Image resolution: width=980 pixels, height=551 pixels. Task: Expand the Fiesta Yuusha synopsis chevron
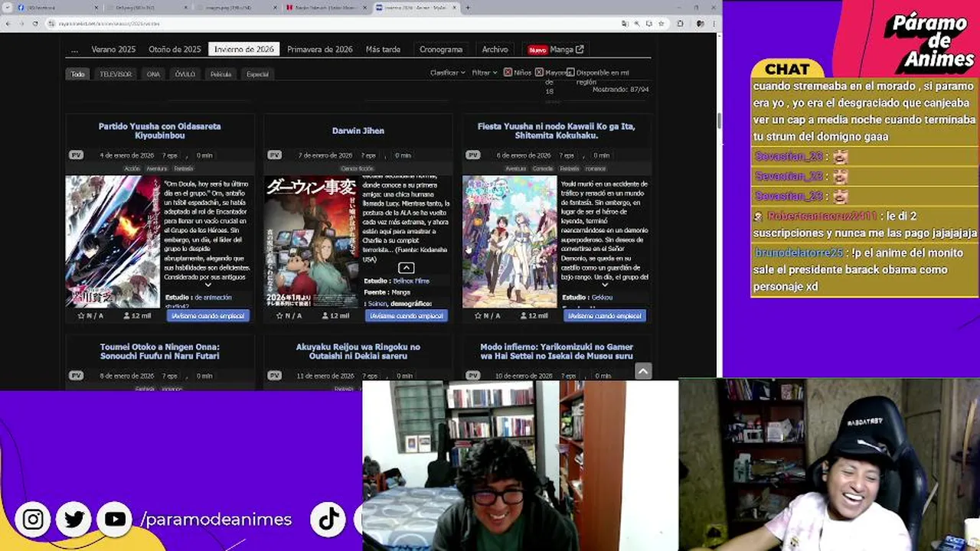604,285
